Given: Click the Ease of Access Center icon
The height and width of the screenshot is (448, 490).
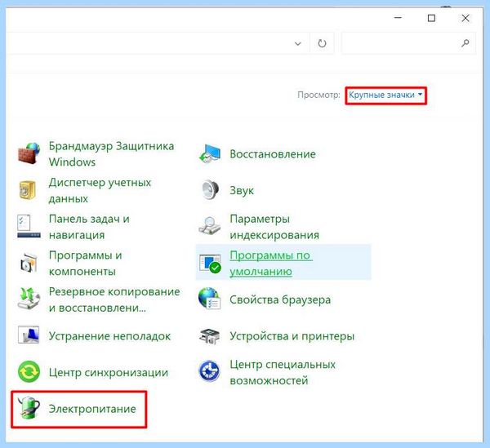Looking at the screenshot, I should (209, 371).
